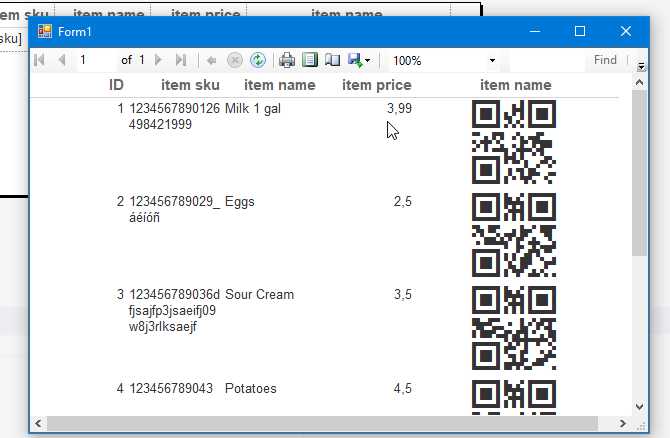The height and width of the screenshot is (438, 670).
Task: Switch to print layout view
Action: [x=310, y=60]
